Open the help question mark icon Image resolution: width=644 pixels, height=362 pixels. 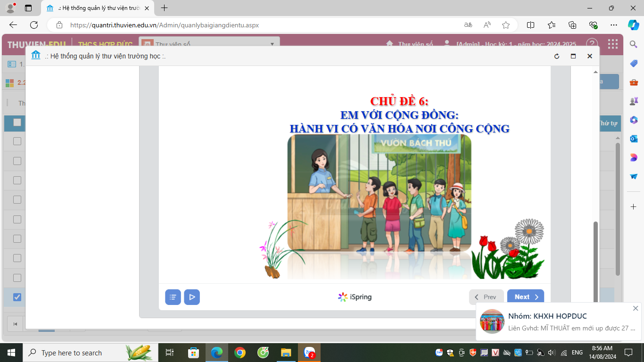592,44
